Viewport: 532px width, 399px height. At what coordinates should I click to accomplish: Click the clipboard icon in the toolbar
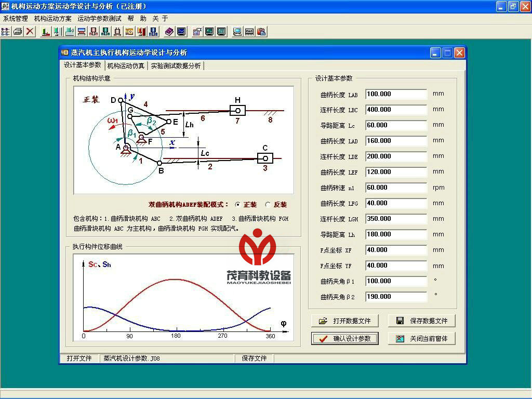[x=261, y=31]
